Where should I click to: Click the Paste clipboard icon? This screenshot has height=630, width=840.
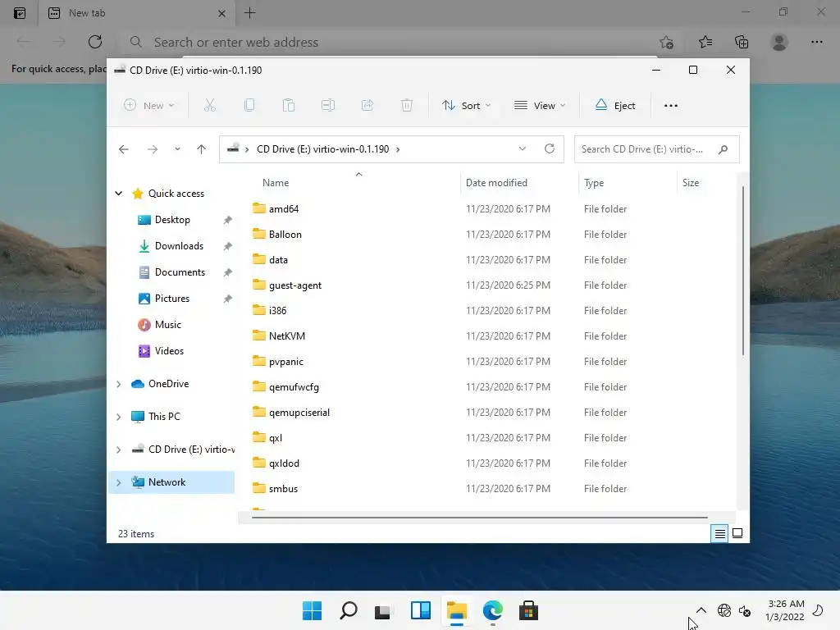pyautogui.click(x=289, y=106)
